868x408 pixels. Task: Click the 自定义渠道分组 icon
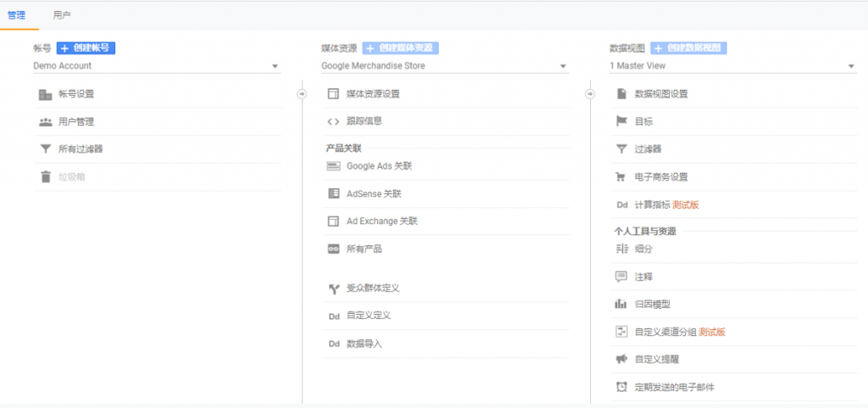[621, 333]
